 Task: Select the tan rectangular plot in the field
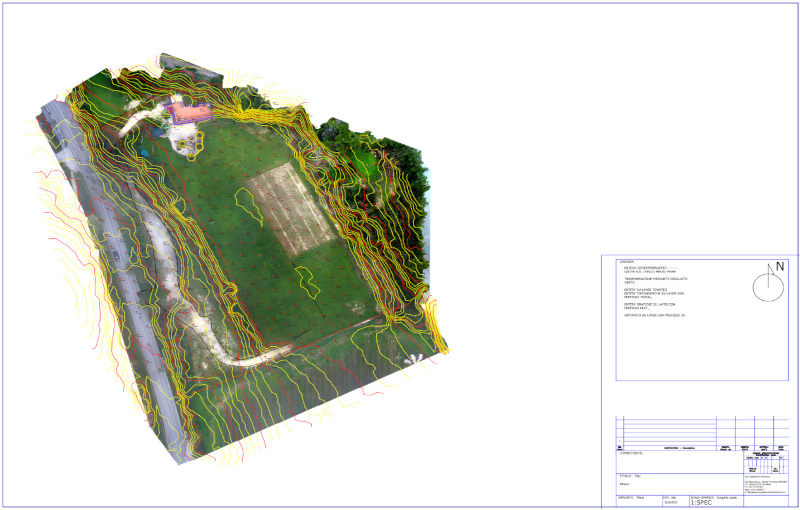291,210
